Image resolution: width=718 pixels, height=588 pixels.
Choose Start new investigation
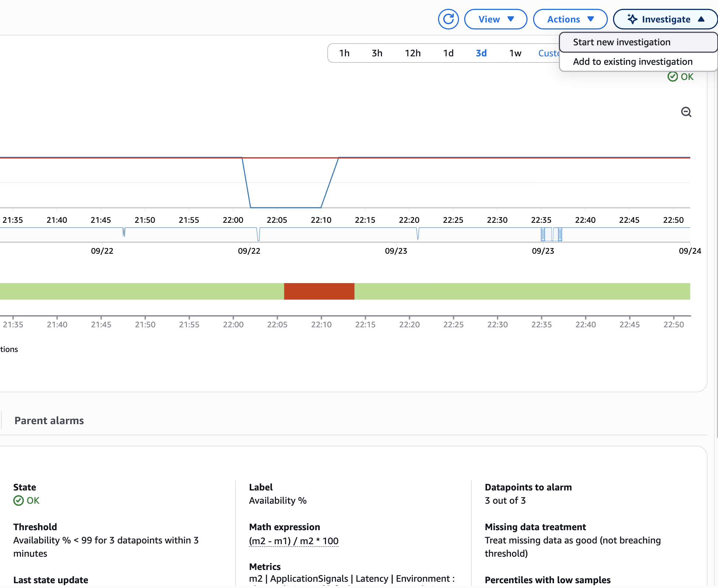(621, 42)
